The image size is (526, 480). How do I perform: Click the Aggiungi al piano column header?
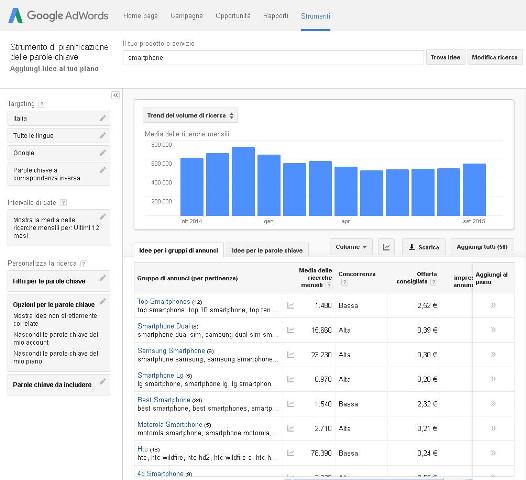tap(491, 278)
